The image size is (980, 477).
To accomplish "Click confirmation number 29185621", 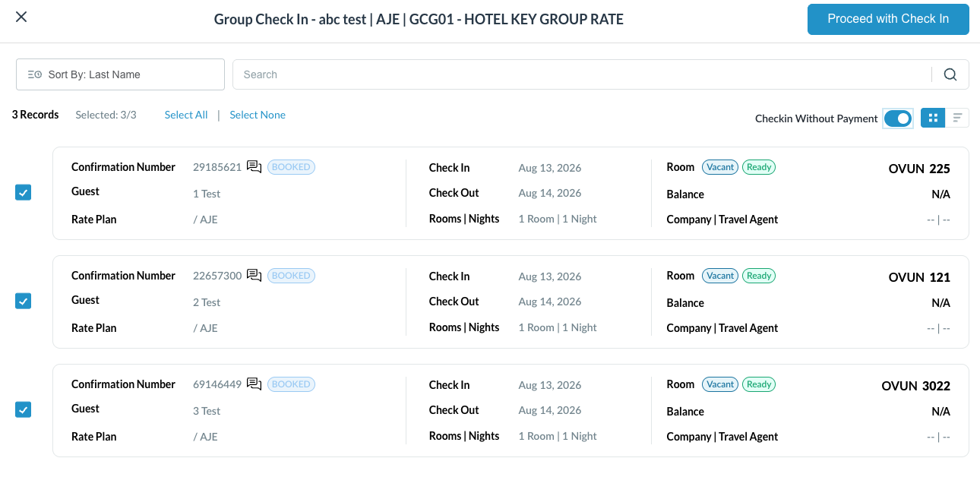I will click(x=217, y=167).
